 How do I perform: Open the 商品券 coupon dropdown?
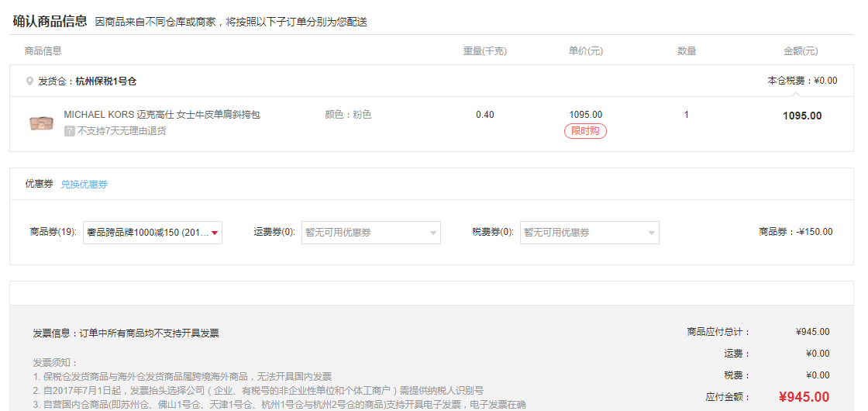coord(152,233)
